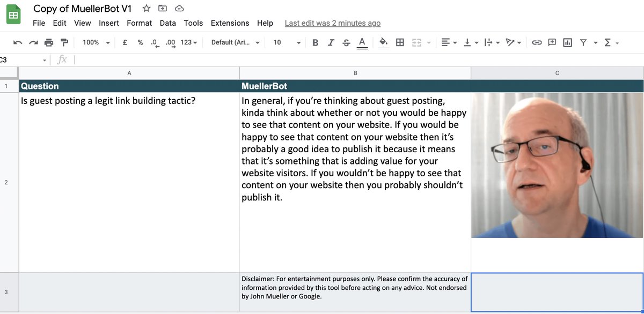Select the guest posting question cell
Image resolution: width=644 pixels, height=314 pixels.
pyautogui.click(x=129, y=182)
